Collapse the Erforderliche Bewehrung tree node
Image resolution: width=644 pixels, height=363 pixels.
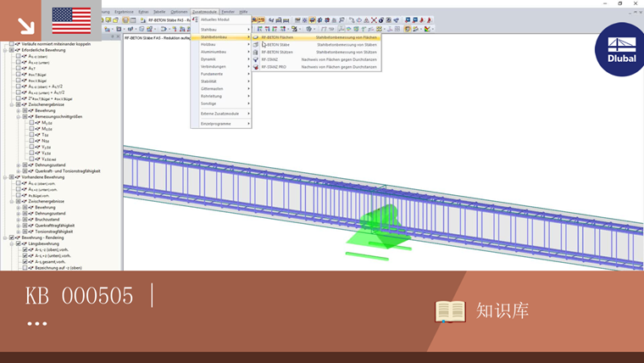5,50
